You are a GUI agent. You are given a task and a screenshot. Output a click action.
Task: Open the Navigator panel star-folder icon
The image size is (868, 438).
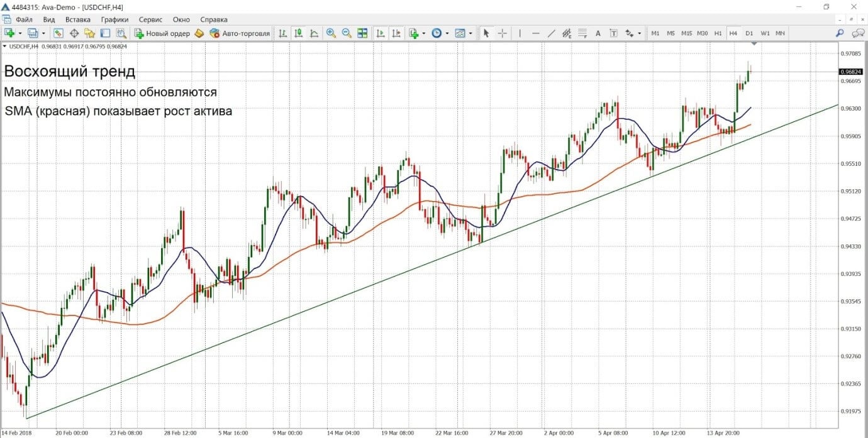pos(89,33)
